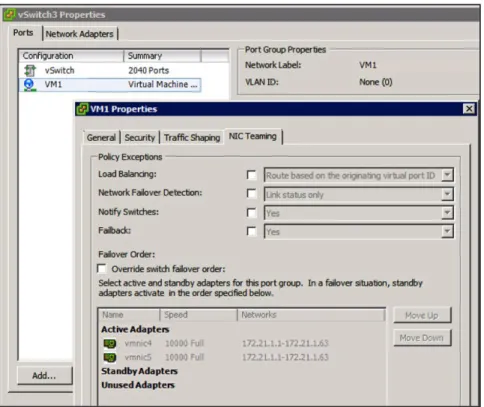Open the Security tab
This screenshot has width=484, height=407.
pyautogui.click(x=140, y=137)
